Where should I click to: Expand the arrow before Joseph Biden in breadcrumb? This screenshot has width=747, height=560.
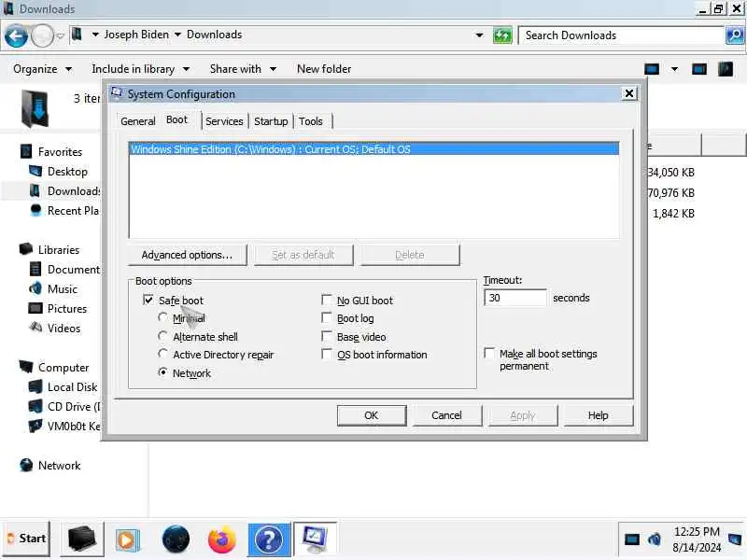click(x=95, y=35)
